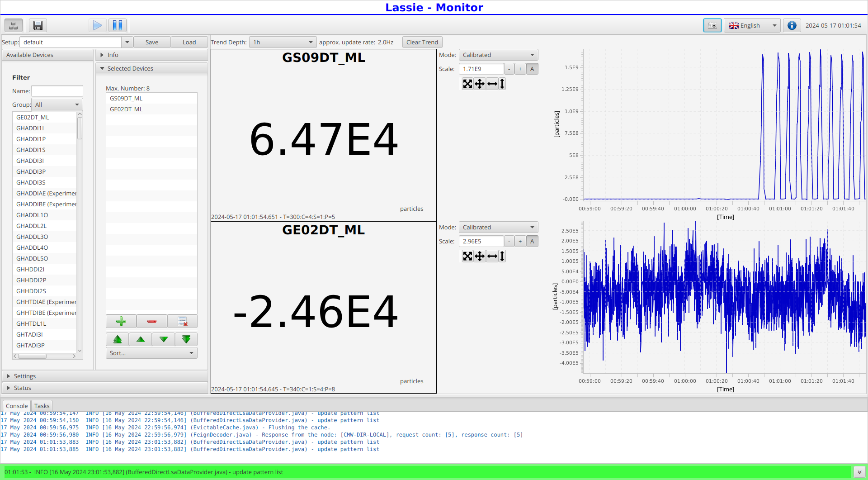The image size is (868, 480).
Task: Open the blue info icon
Action: click(x=792, y=25)
